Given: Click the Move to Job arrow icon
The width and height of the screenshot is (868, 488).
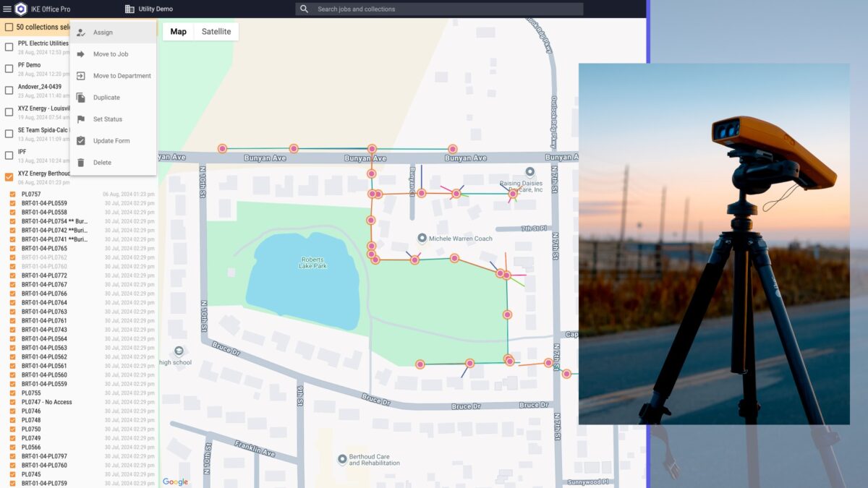Looking at the screenshot, I should 80,54.
